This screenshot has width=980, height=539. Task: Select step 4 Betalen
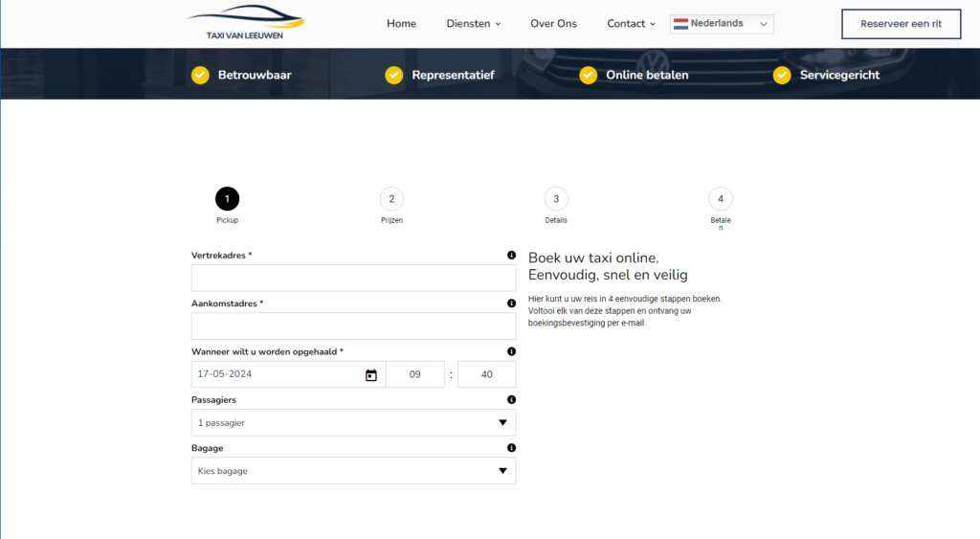(x=721, y=199)
